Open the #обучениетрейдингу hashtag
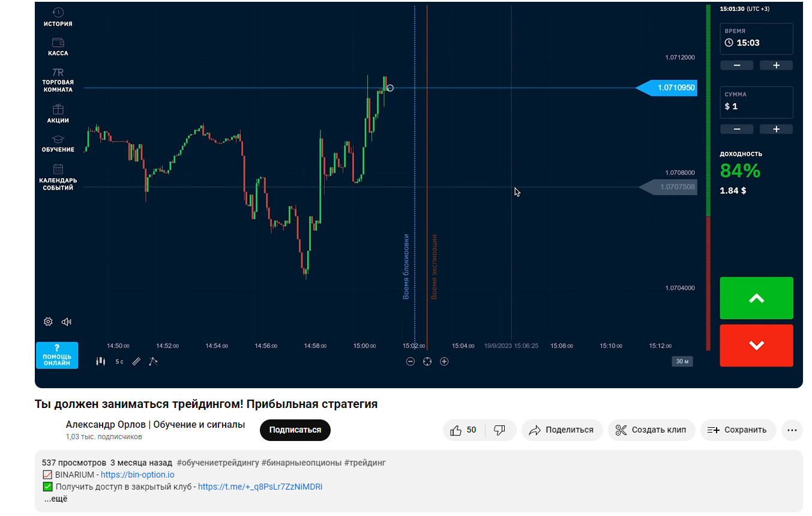 (x=218, y=463)
